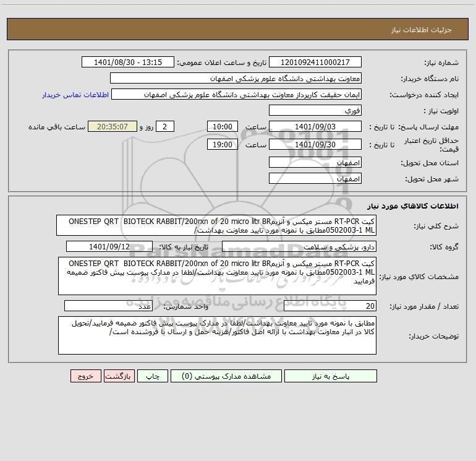476x461 pixels.
Task: Click label 'مهلت ارسال پاسخ: تا تاریخ :'
Action: point(414,127)
